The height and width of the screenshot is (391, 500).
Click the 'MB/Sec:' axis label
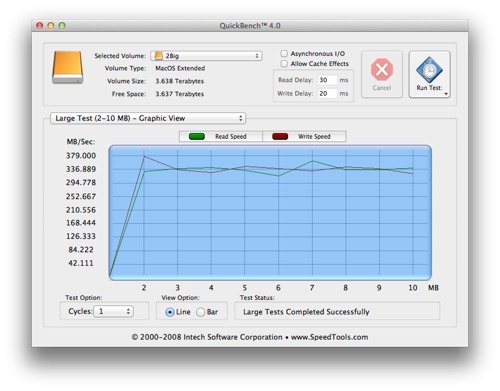click(x=81, y=142)
